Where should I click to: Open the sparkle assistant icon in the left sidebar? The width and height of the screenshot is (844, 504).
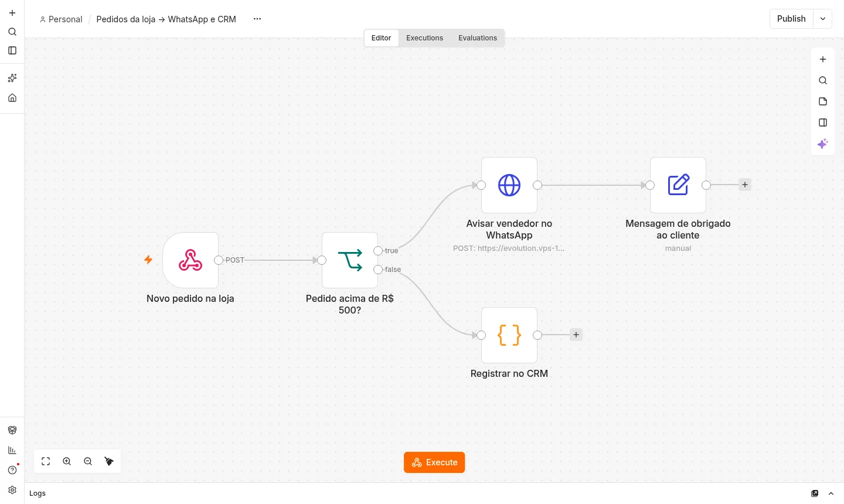coord(12,78)
